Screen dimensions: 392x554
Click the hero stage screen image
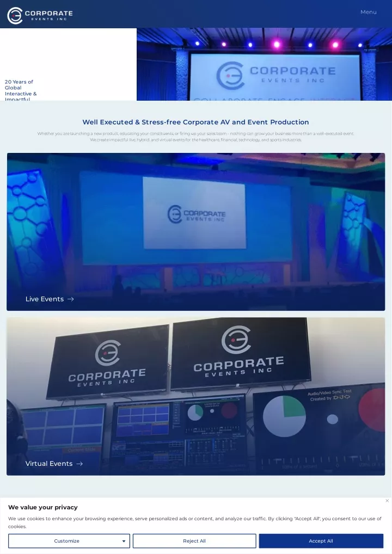(265, 64)
